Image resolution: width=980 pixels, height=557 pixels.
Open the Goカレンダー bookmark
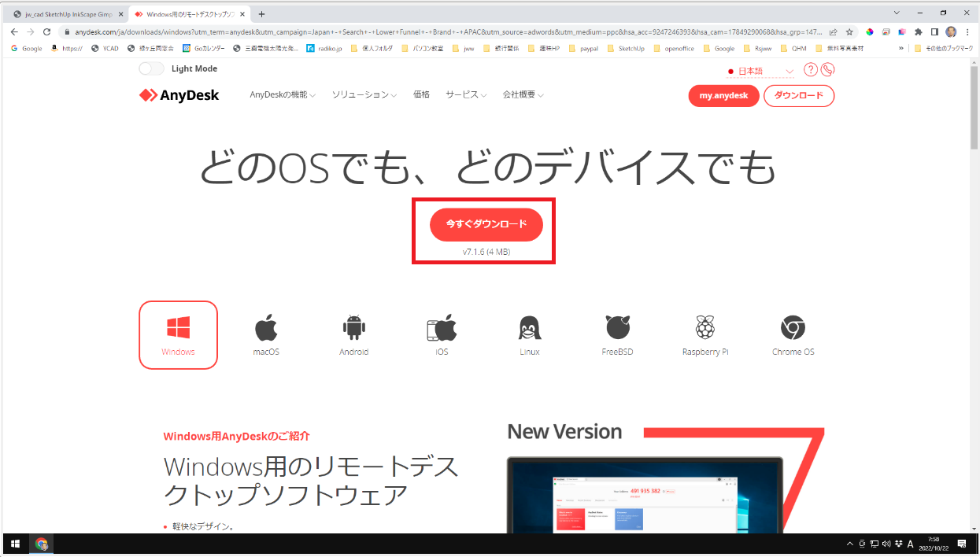click(x=203, y=48)
